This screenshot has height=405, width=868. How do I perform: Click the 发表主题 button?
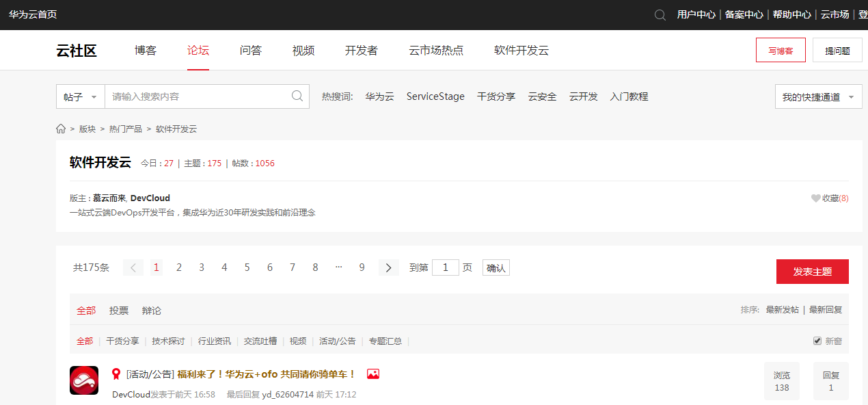point(813,272)
